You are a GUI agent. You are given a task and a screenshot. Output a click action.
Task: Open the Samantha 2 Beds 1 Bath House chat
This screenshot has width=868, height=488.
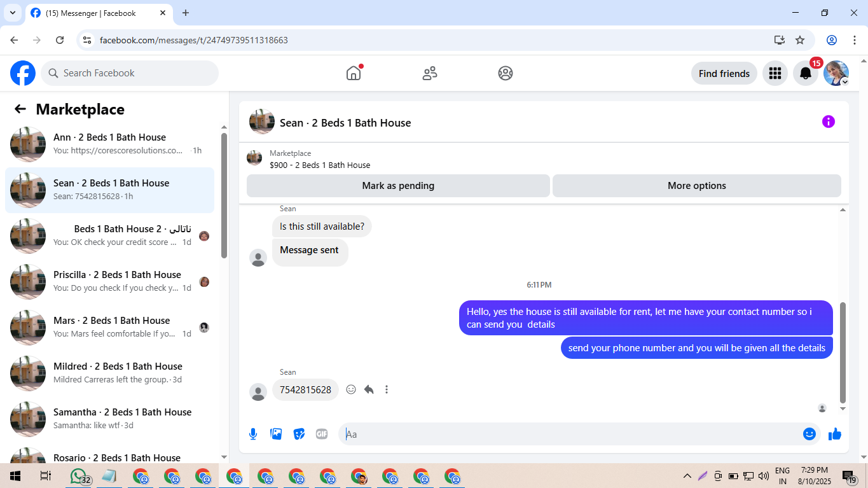[x=109, y=419]
